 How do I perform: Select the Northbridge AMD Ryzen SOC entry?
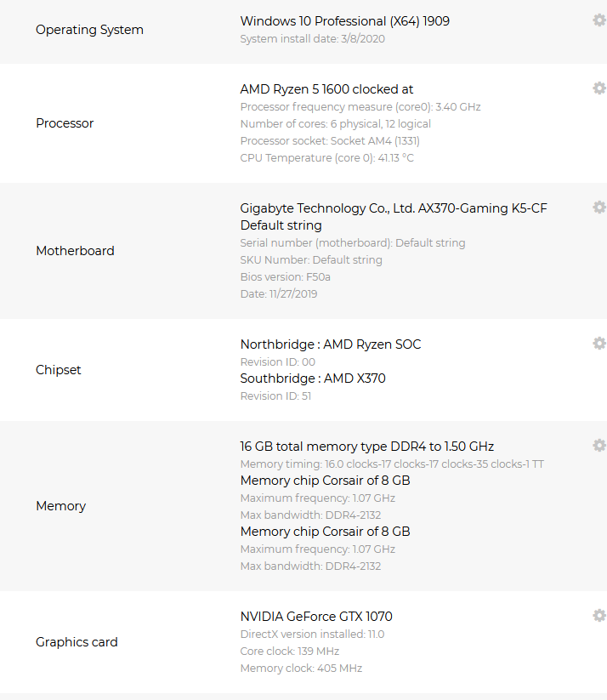(x=331, y=344)
